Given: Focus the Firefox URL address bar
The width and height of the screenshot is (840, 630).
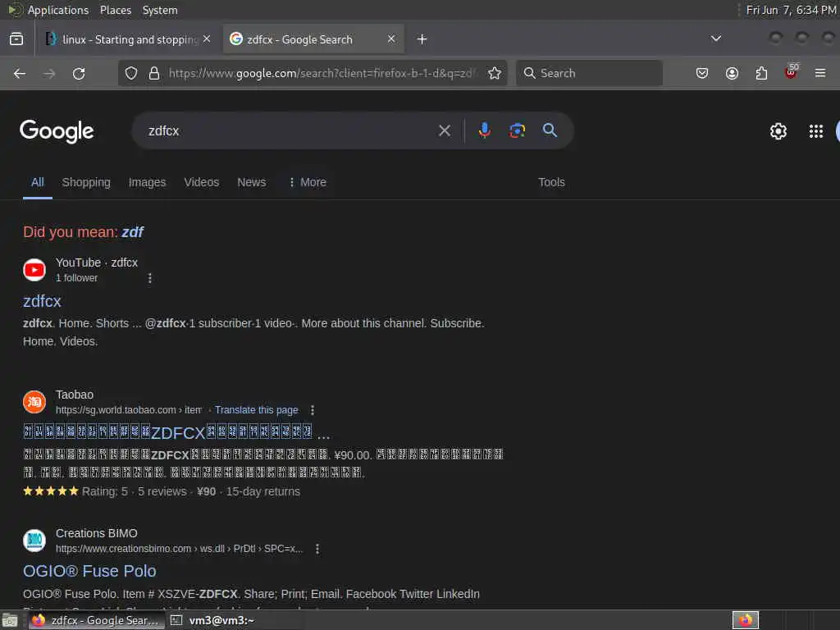Looking at the screenshot, I should (x=323, y=73).
